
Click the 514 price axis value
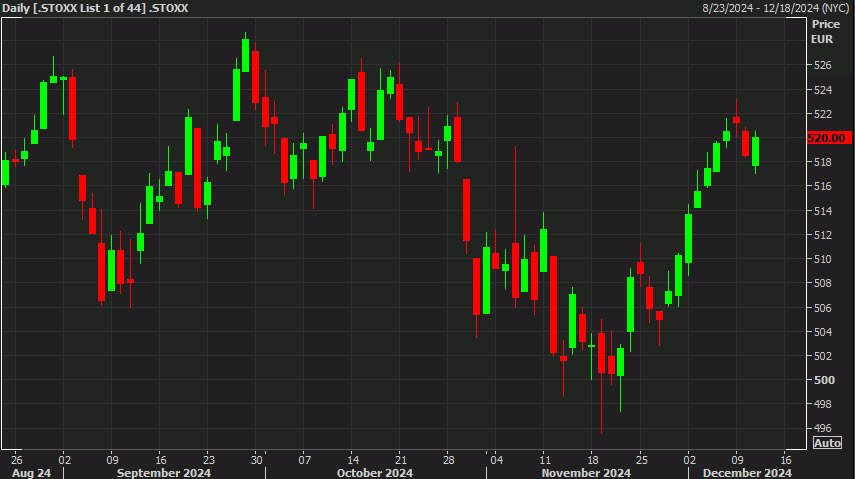click(822, 211)
